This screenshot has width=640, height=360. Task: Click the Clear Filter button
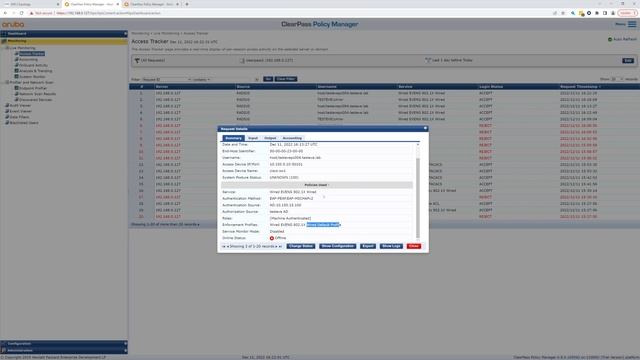(286, 79)
